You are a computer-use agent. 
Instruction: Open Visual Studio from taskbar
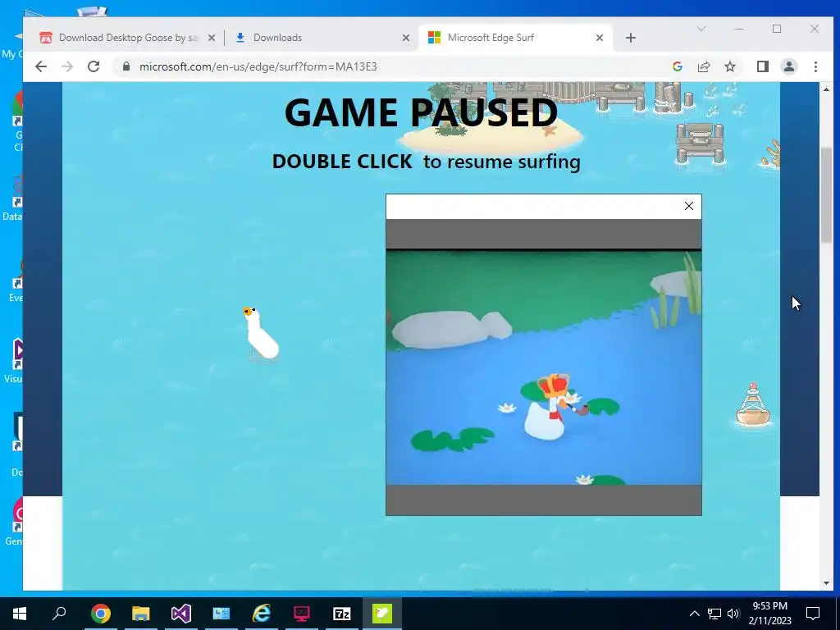(181, 614)
